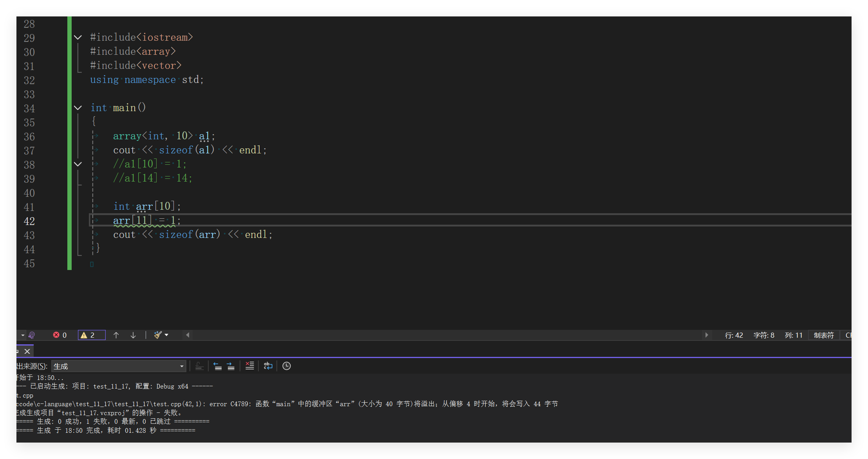Click the 制表符 tab indicator in status bar

tap(824, 335)
